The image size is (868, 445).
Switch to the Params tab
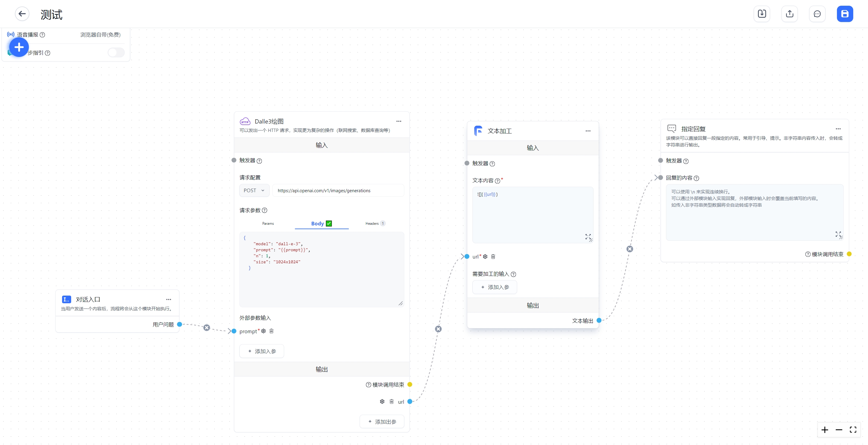(x=268, y=224)
